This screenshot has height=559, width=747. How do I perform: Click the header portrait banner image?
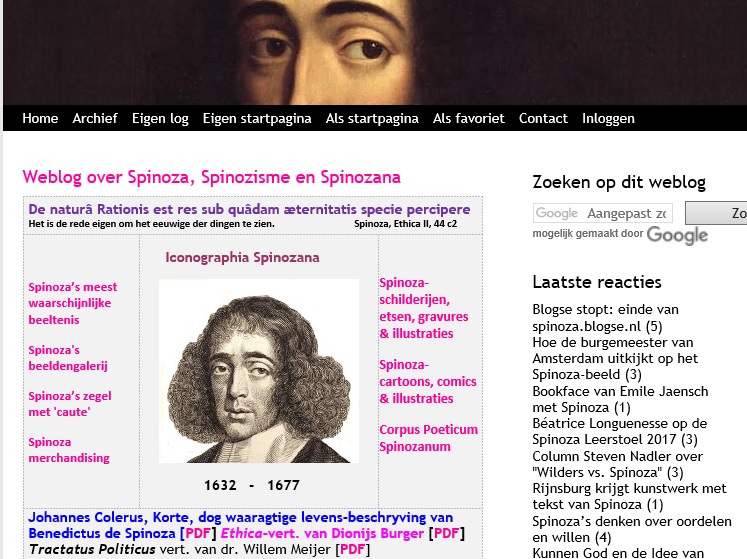pos(375,52)
